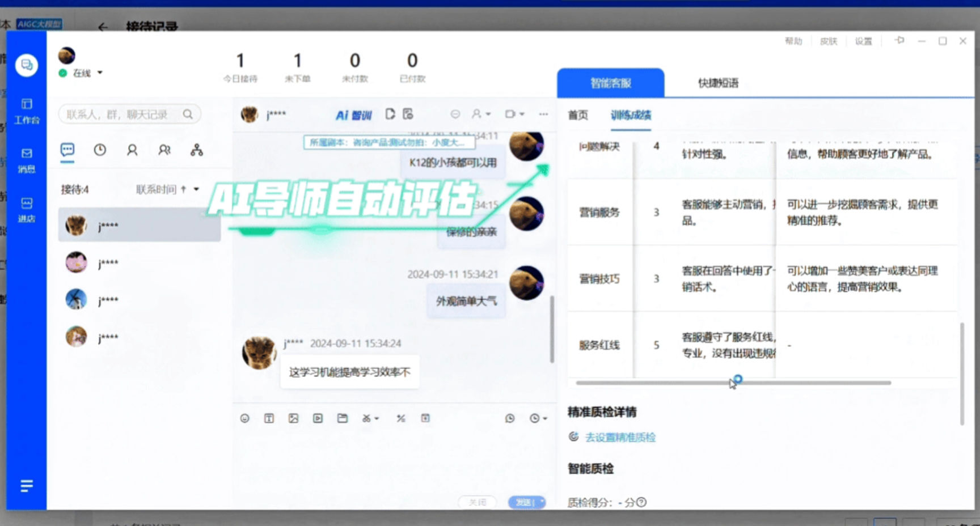
Task: Click the 关闭 button below the message input
Action: tap(478, 502)
